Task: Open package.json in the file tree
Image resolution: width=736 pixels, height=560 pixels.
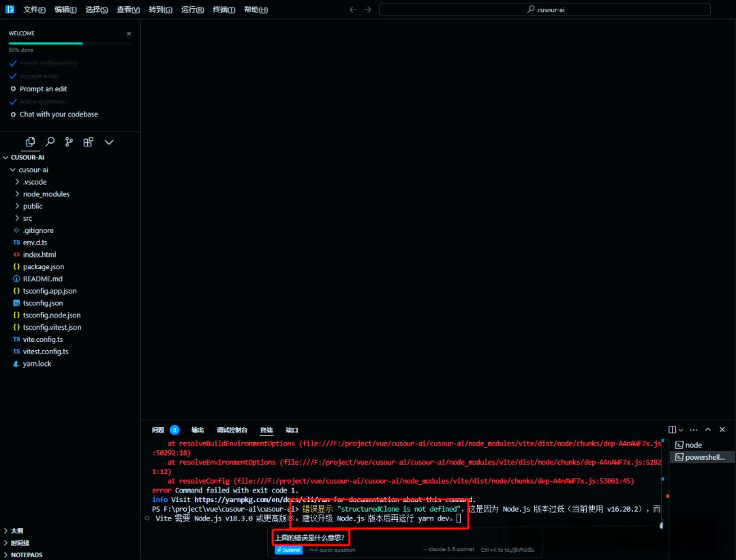Action: point(43,267)
